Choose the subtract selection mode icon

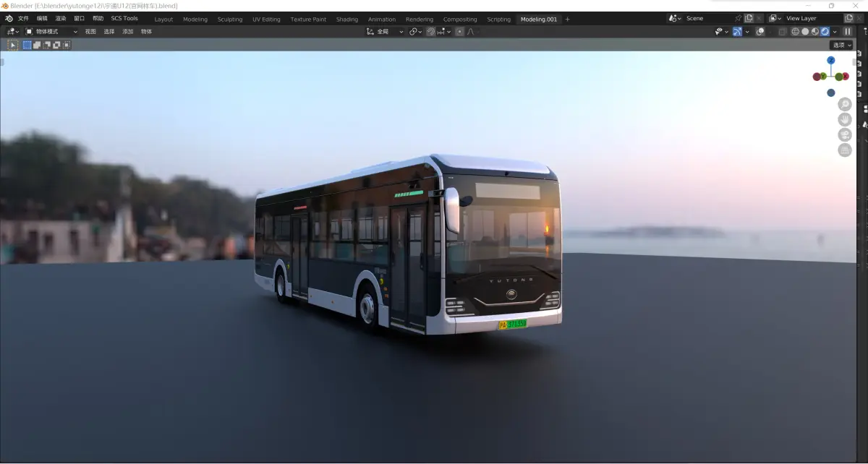[x=47, y=45]
